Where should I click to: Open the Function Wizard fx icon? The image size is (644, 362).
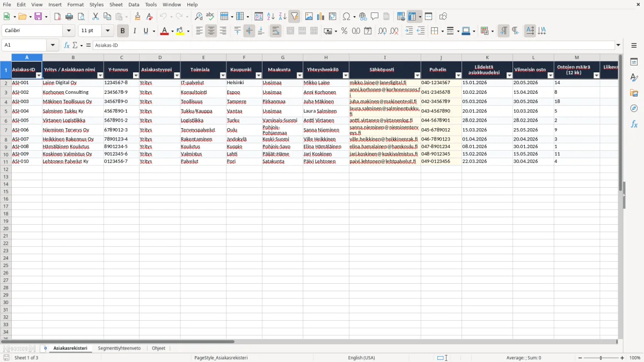coord(67,46)
